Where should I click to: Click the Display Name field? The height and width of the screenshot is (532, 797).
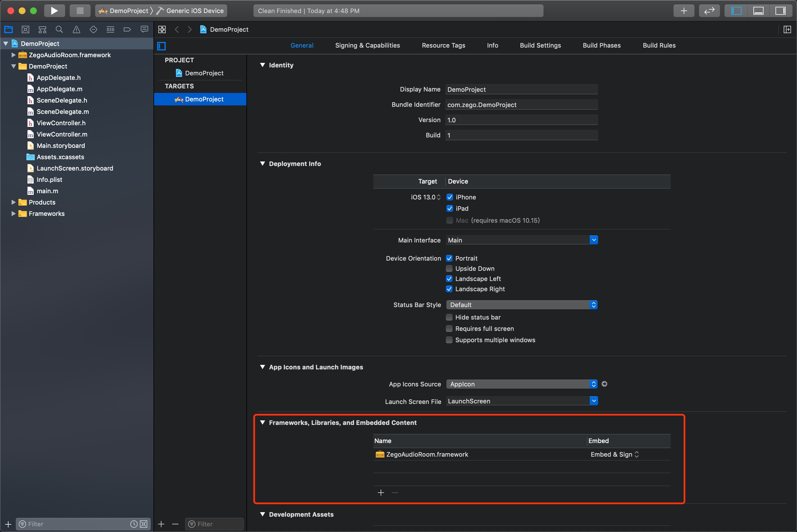[521, 89]
